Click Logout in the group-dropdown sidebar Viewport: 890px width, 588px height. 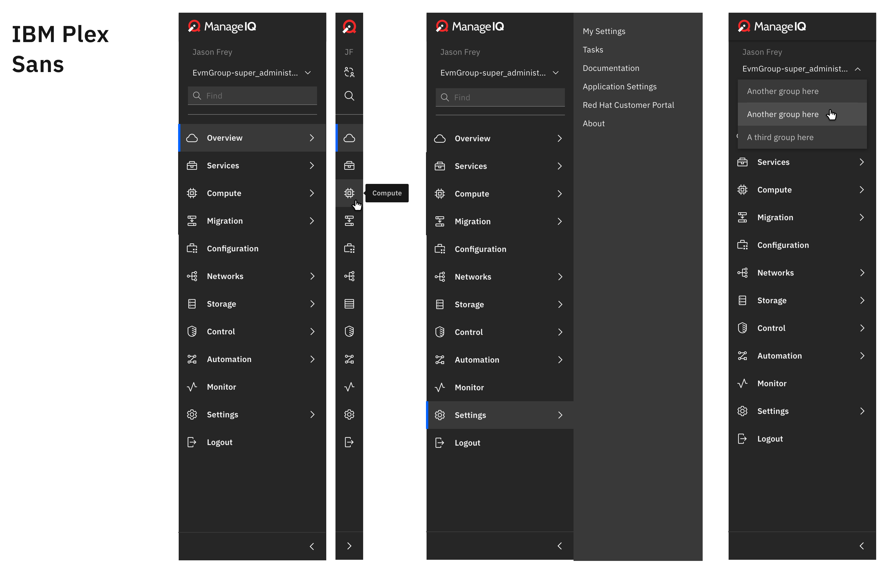click(x=802, y=439)
